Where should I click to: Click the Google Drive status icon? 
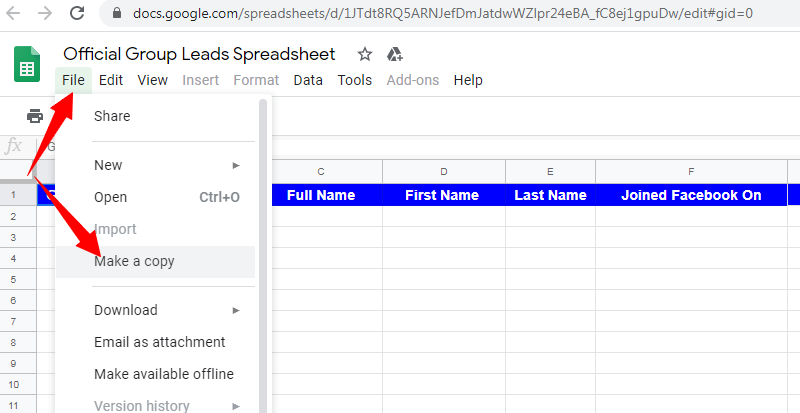394,54
